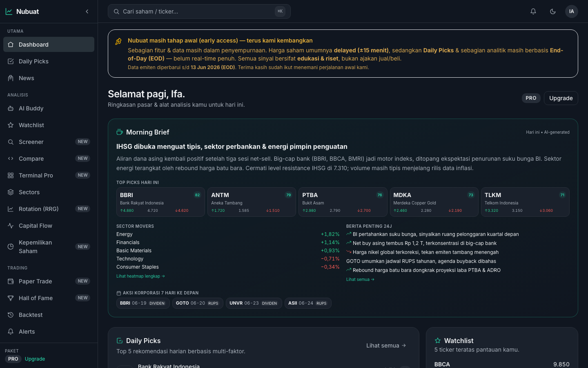This screenshot has width=588, height=368.
Task: Open Rotation (RRG) page
Action: [x=49, y=209]
